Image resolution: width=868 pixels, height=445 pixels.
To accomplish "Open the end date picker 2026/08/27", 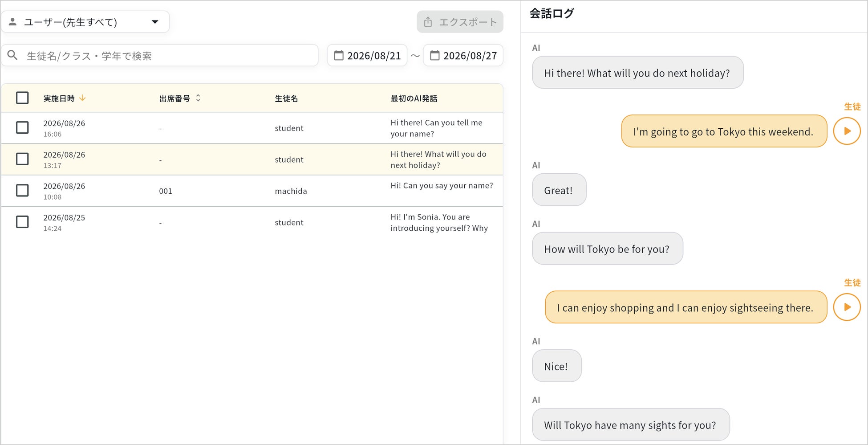I will [463, 55].
